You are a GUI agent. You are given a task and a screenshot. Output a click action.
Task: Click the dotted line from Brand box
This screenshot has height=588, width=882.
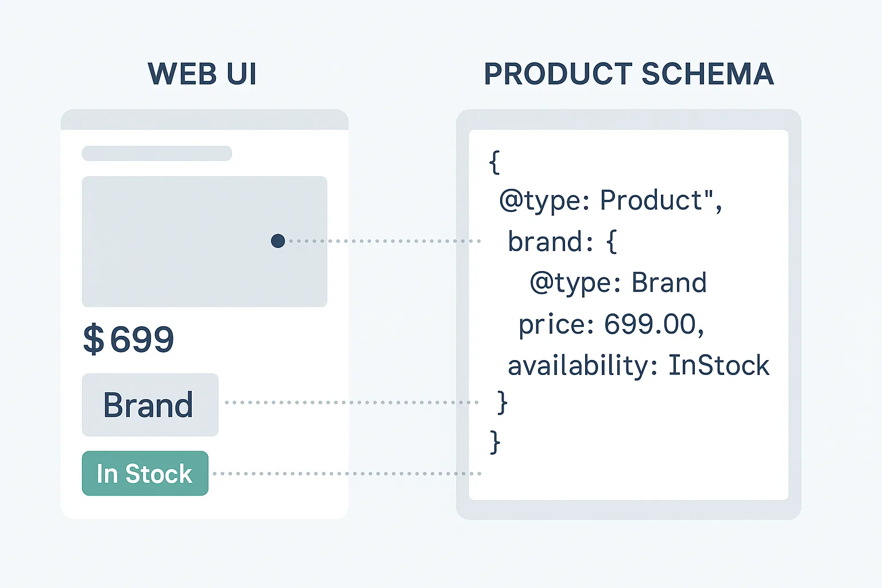pyautogui.click(x=352, y=403)
